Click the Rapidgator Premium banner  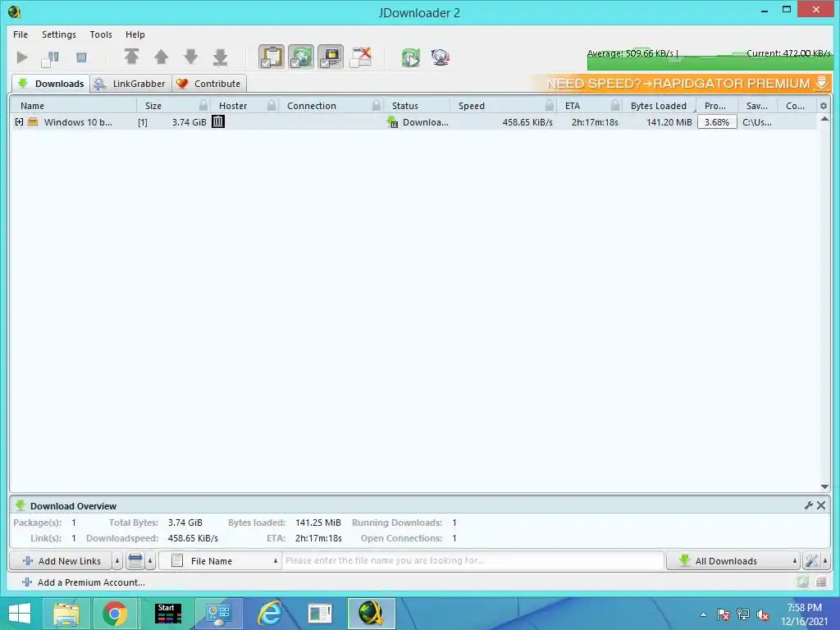pos(680,84)
